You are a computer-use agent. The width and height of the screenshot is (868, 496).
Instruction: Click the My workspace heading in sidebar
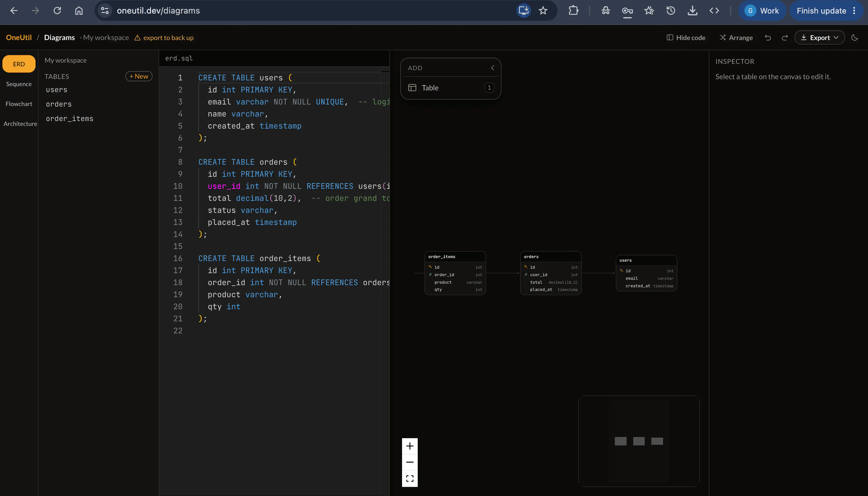(x=65, y=60)
